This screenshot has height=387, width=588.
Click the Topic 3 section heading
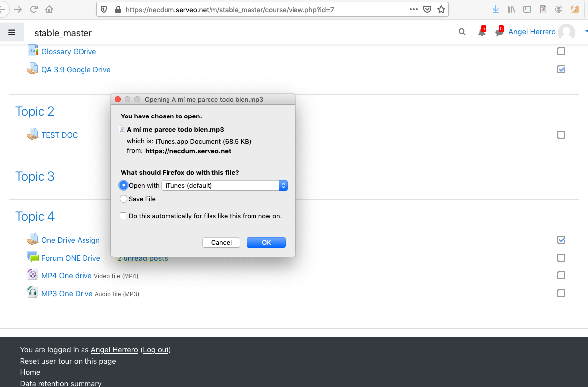pos(35,176)
